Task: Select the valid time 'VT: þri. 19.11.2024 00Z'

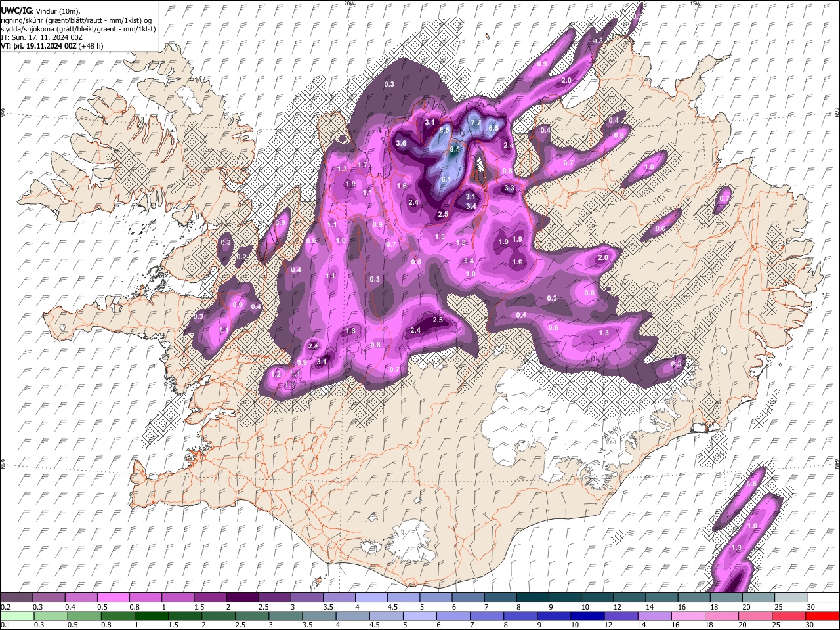Action: point(39,46)
